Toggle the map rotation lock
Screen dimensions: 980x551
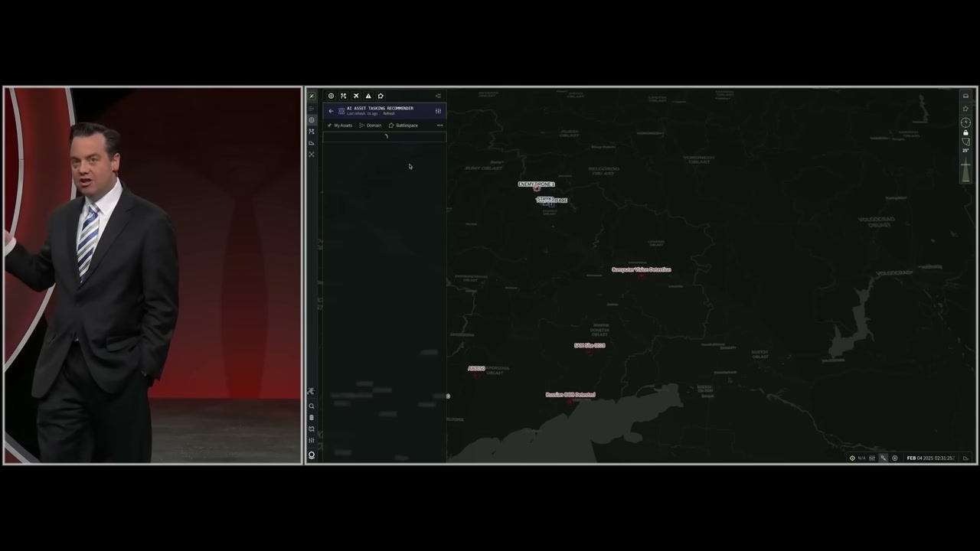click(x=965, y=134)
